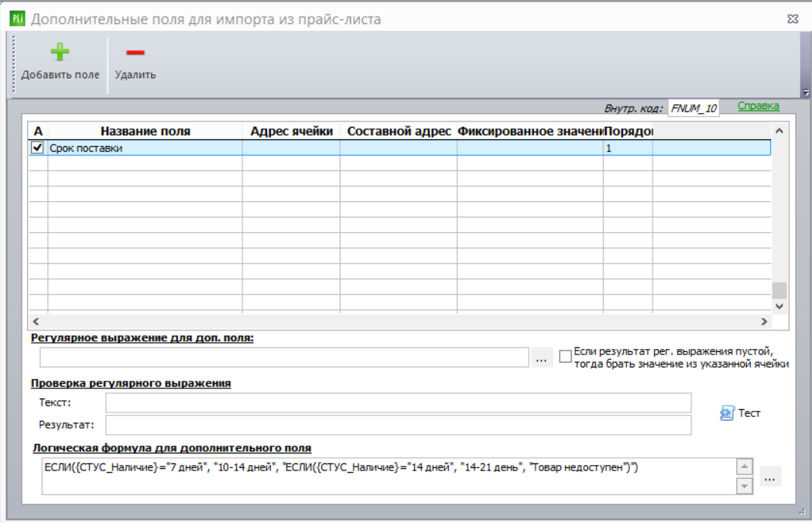Open the '...' button beside regular expression field

pyautogui.click(x=541, y=357)
